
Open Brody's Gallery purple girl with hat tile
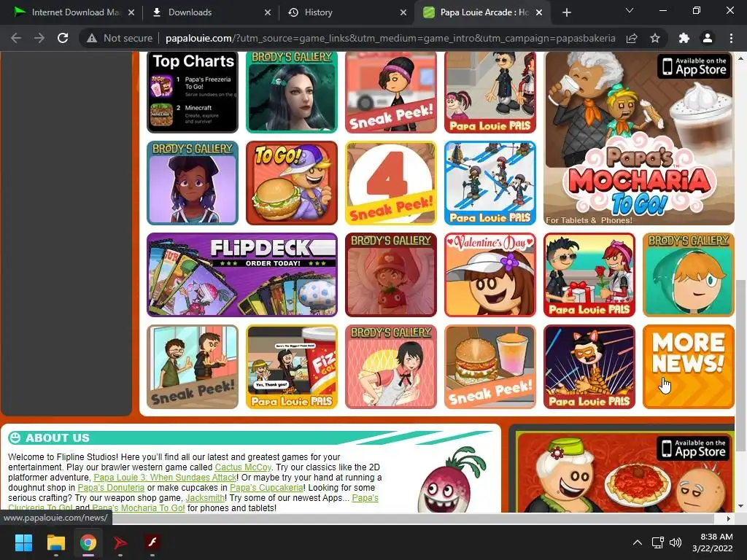[193, 183]
